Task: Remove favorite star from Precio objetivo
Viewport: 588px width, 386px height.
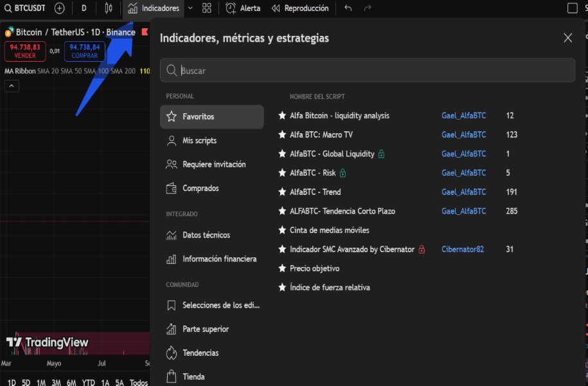Action: (x=281, y=269)
